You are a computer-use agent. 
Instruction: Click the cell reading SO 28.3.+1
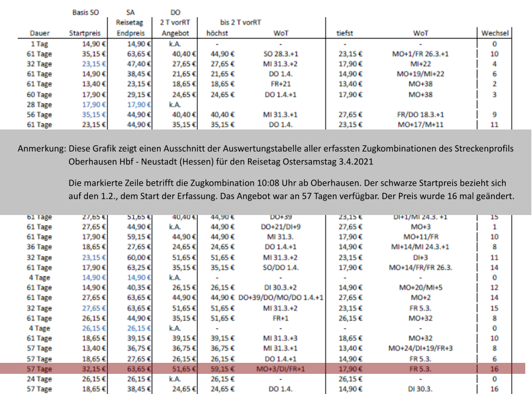click(280, 53)
